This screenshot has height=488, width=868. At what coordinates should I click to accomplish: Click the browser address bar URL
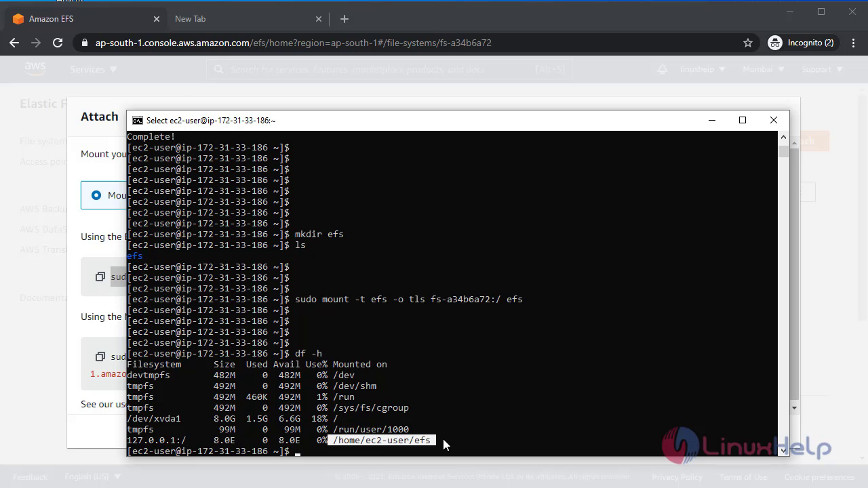(293, 43)
